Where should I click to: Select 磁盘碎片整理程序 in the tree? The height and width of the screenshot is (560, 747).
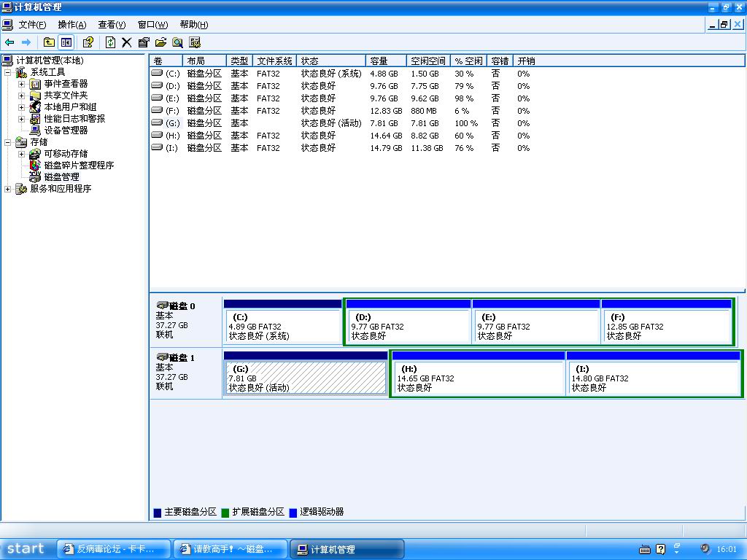pos(79,166)
